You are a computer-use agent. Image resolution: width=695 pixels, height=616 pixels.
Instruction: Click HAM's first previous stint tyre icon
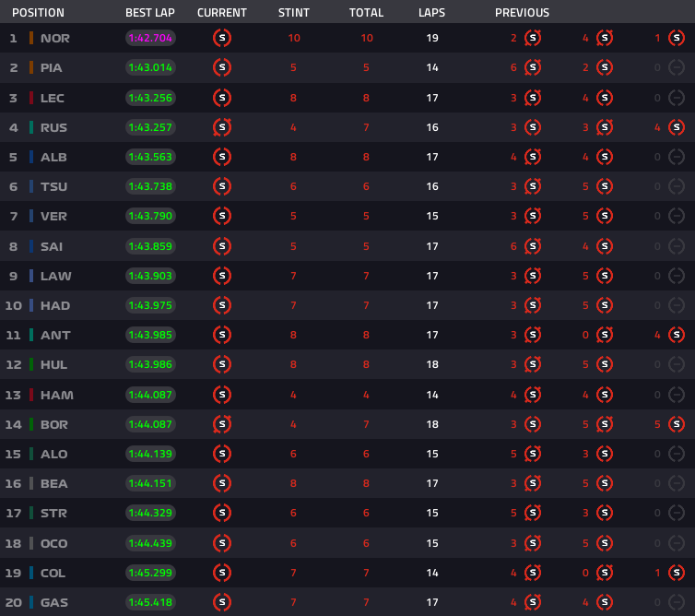533,395
